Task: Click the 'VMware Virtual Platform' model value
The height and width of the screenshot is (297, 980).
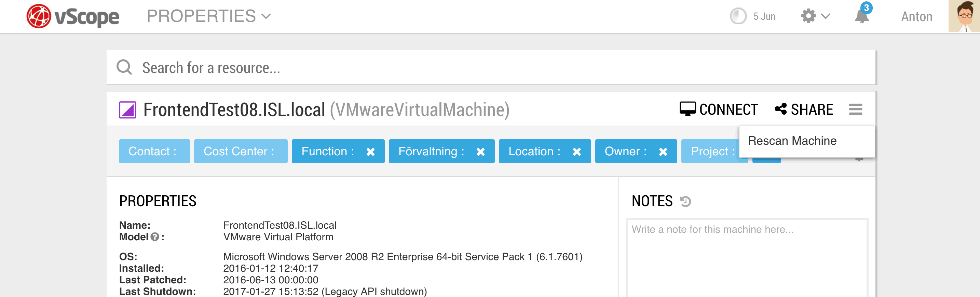Action: 278,237
